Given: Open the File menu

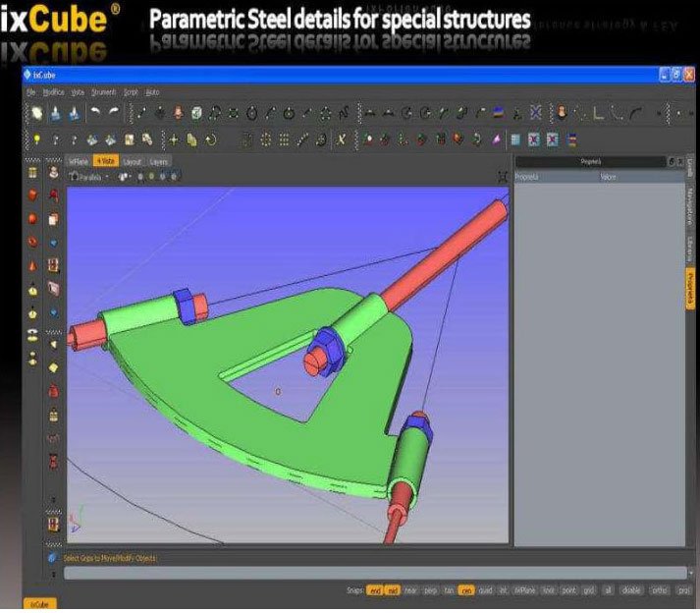Looking at the screenshot, I should 31,91.
